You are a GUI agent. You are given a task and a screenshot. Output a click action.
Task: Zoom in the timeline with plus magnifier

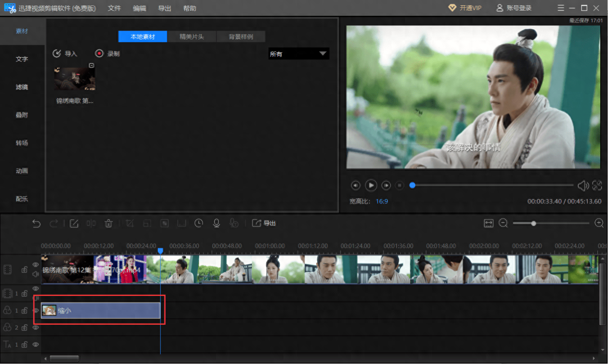(599, 223)
